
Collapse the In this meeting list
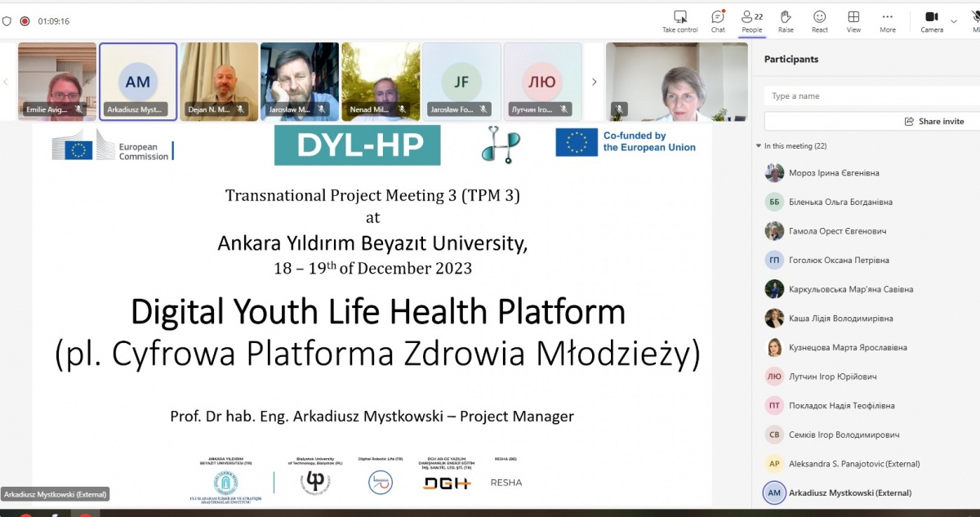coord(759,146)
